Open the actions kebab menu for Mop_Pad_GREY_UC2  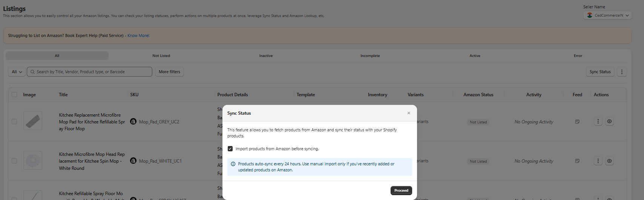pos(598,122)
